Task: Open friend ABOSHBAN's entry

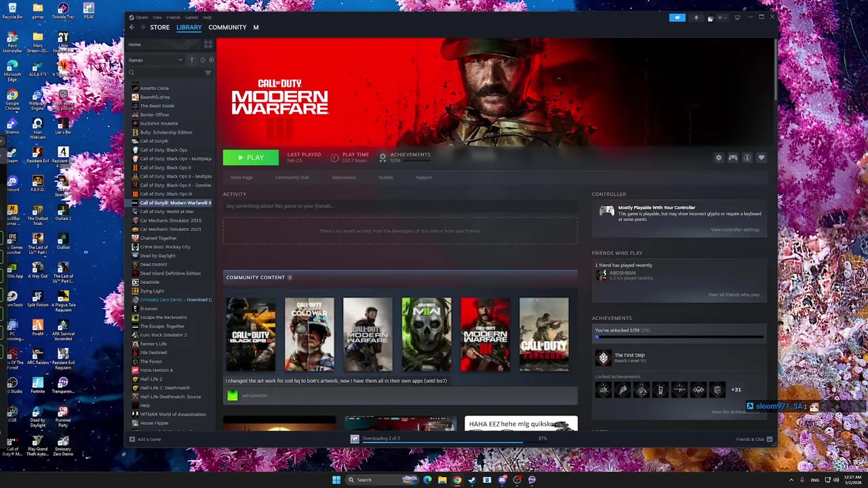Action: [x=624, y=275]
